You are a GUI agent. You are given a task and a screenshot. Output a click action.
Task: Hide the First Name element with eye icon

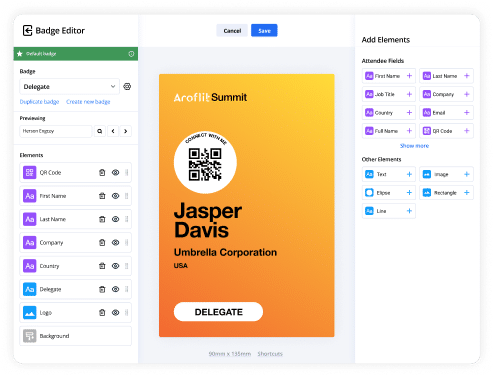(115, 196)
